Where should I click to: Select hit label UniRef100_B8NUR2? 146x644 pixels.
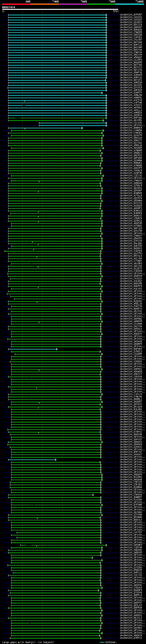tap(131, 163)
